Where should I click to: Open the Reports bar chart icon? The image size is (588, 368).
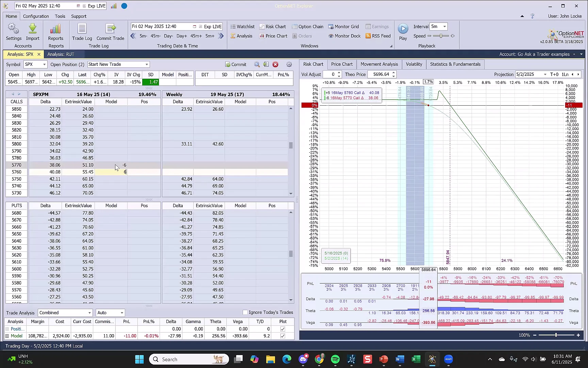(55, 29)
